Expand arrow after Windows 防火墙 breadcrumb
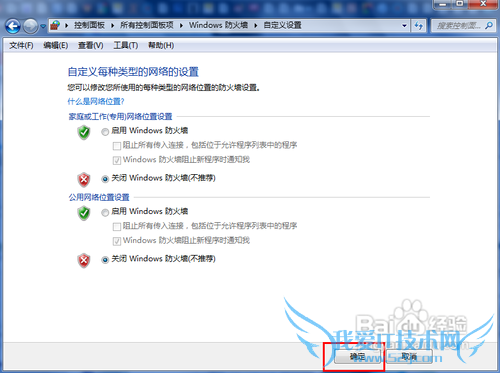Image resolution: width=500 pixels, height=373 pixels. point(256,25)
